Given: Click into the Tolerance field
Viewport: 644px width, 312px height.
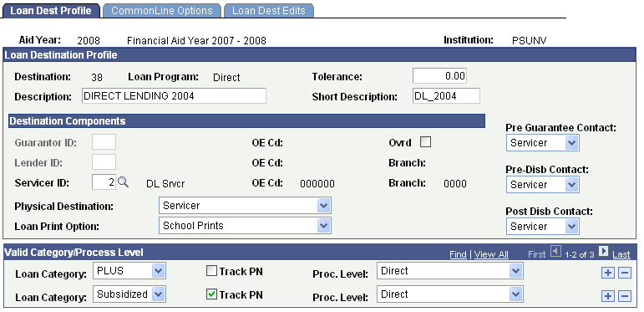Looking at the screenshot, I should pyautogui.click(x=439, y=76).
